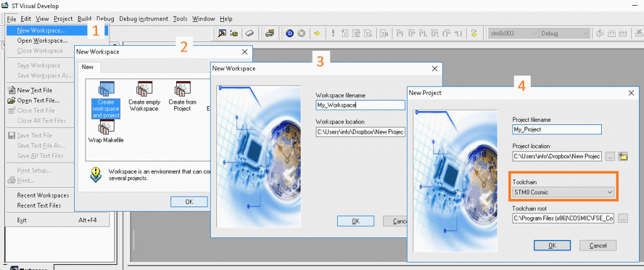The image size is (644, 270).
Task: Click the Project filename input field
Action: (x=557, y=129)
